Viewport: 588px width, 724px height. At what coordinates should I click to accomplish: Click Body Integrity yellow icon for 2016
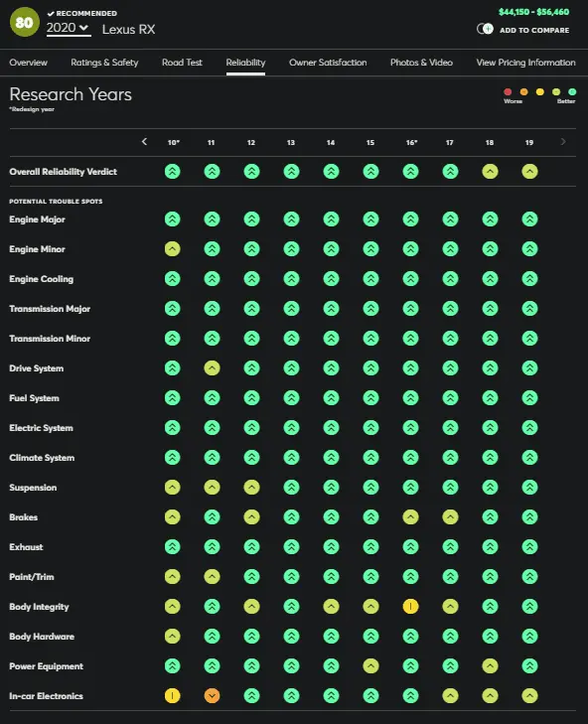(410, 607)
